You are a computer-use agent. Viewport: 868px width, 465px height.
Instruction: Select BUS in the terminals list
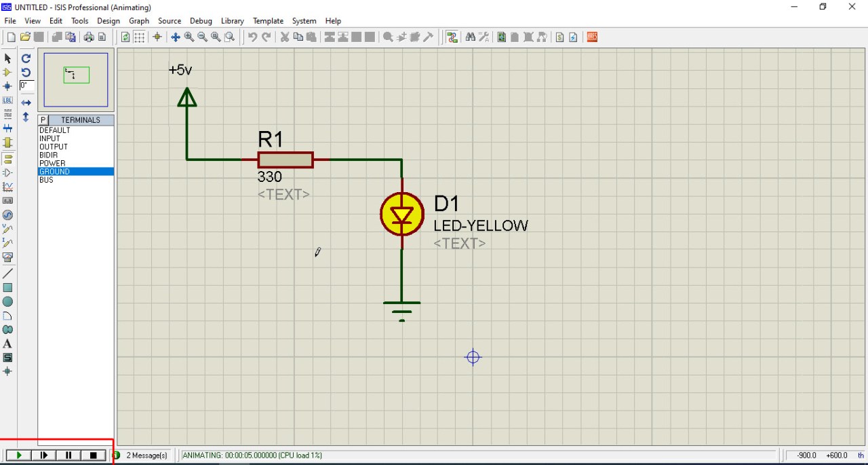tap(46, 179)
